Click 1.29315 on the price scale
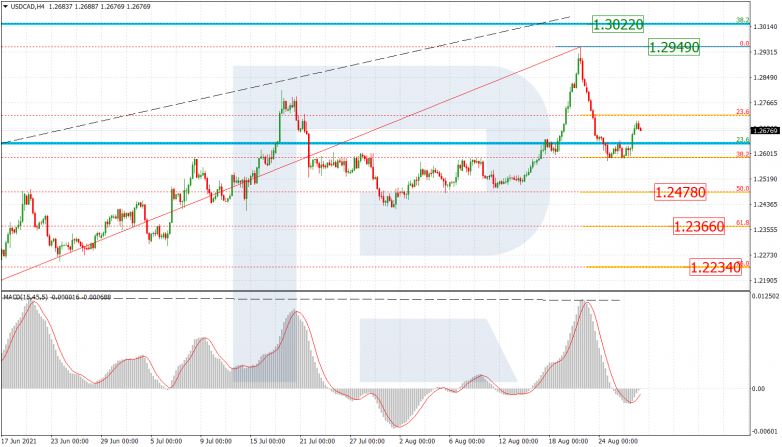This screenshot has width=782, height=447. coord(766,52)
